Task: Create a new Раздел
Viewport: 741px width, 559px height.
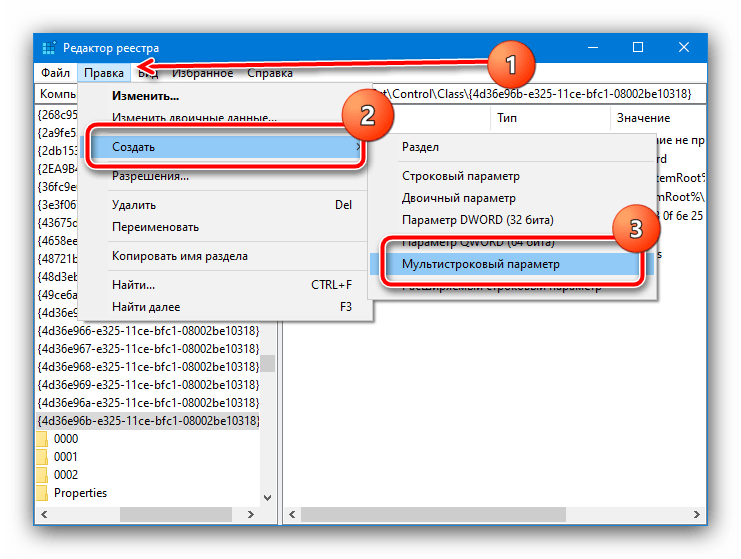Action: 512,147
